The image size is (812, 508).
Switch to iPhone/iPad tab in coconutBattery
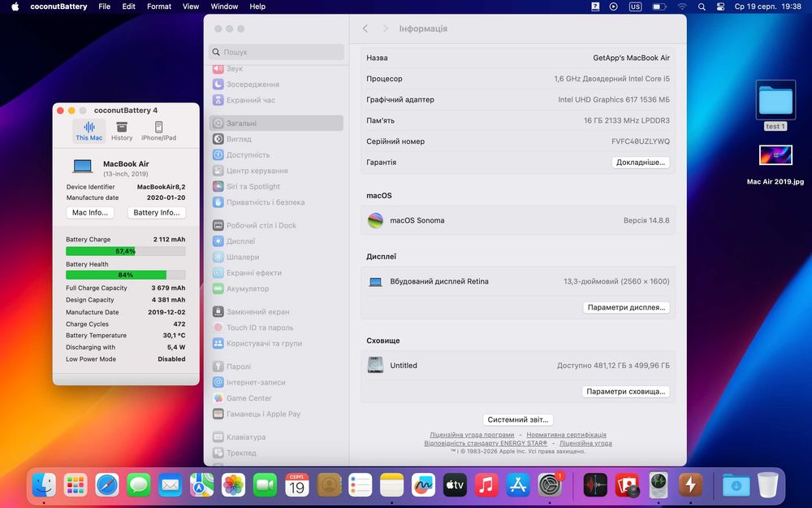(158, 131)
